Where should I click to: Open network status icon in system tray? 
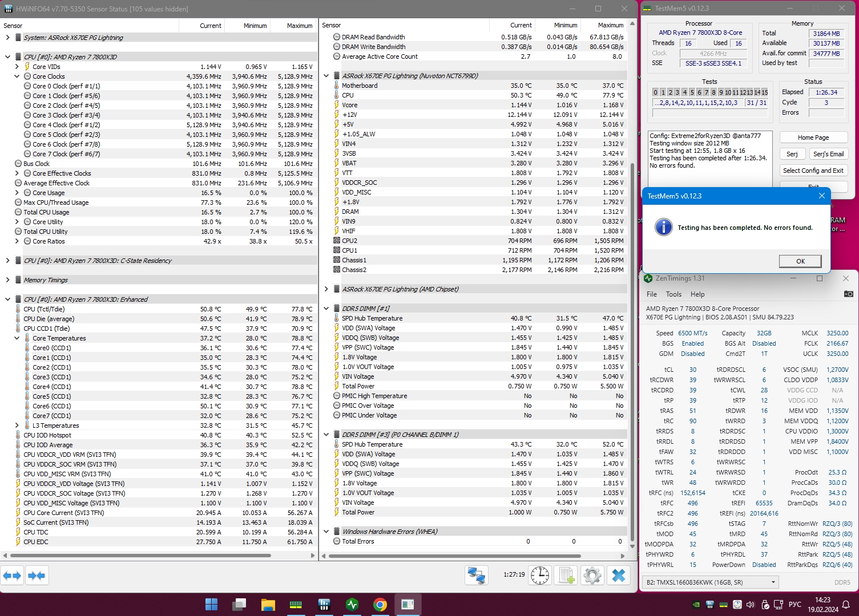click(x=778, y=605)
